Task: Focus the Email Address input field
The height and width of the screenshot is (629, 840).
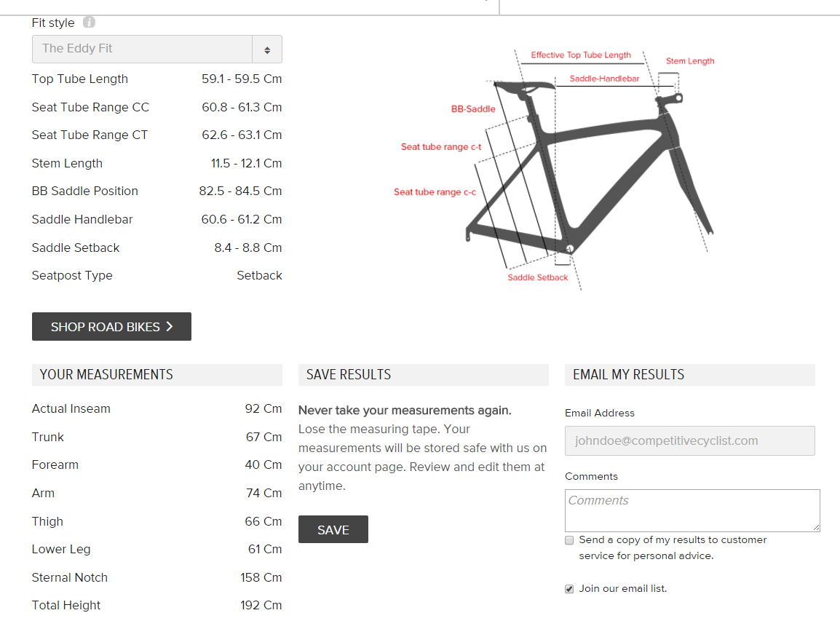Action: click(x=689, y=441)
